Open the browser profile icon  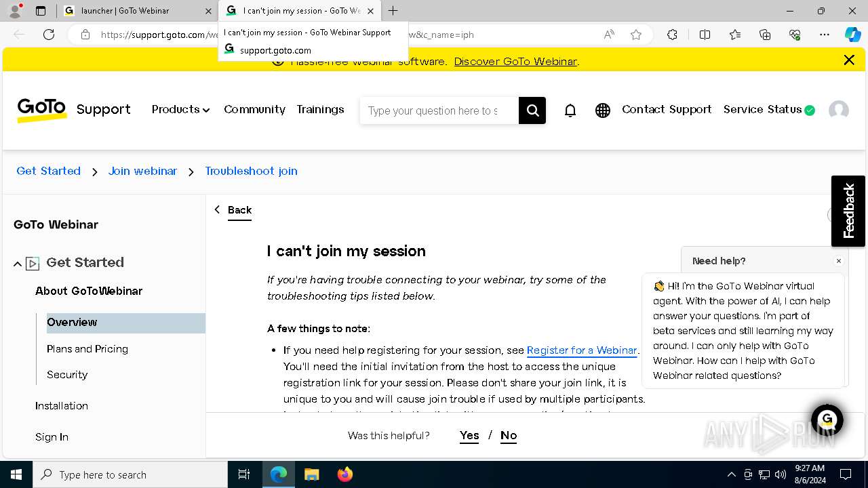click(14, 11)
